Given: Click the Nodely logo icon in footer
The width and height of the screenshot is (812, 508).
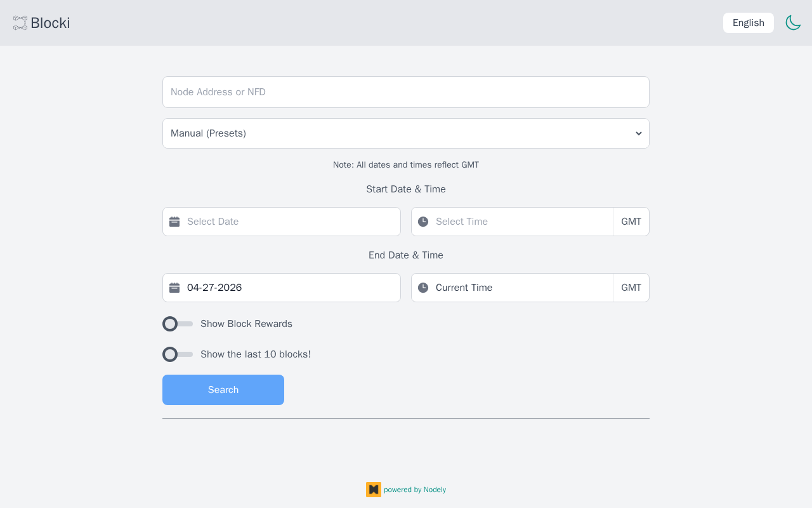Looking at the screenshot, I should 374,490.
